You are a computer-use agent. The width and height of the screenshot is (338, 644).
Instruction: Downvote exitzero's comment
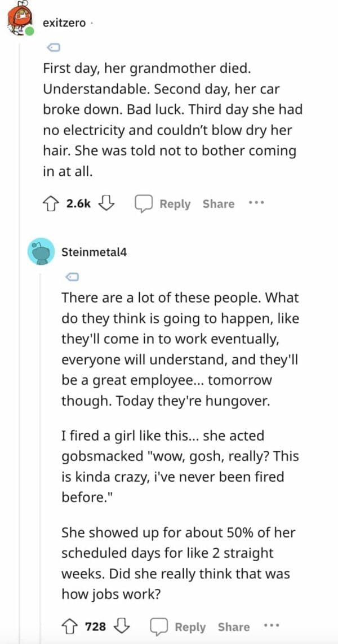click(x=104, y=203)
